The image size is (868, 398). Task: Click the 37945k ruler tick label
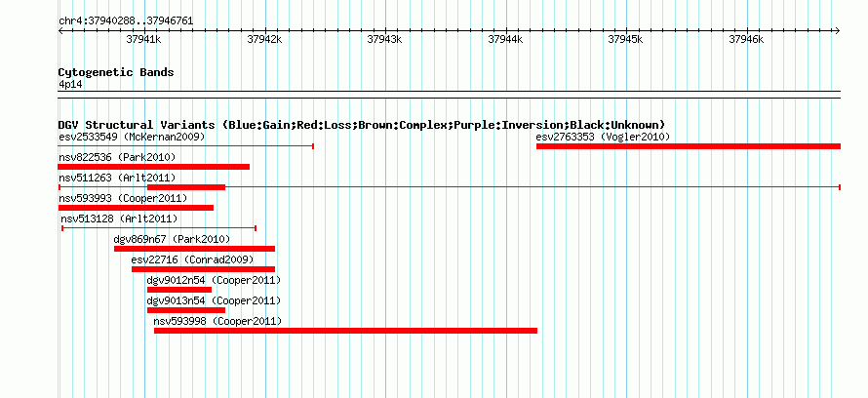(x=625, y=39)
